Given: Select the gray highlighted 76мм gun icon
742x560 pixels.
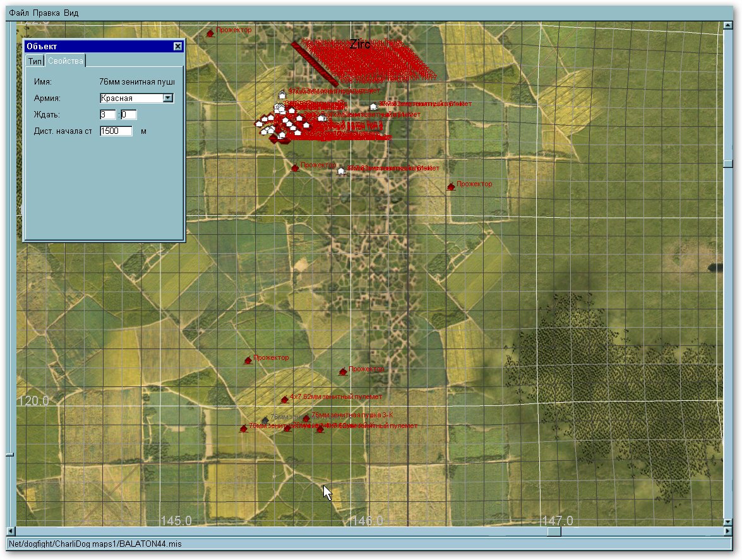Looking at the screenshot, I should pyautogui.click(x=265, y=420).
